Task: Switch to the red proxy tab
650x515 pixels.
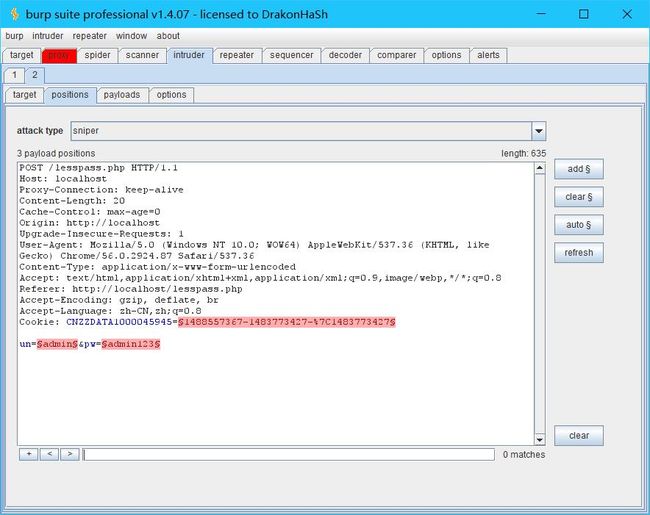Action: [x=59, y=56]
